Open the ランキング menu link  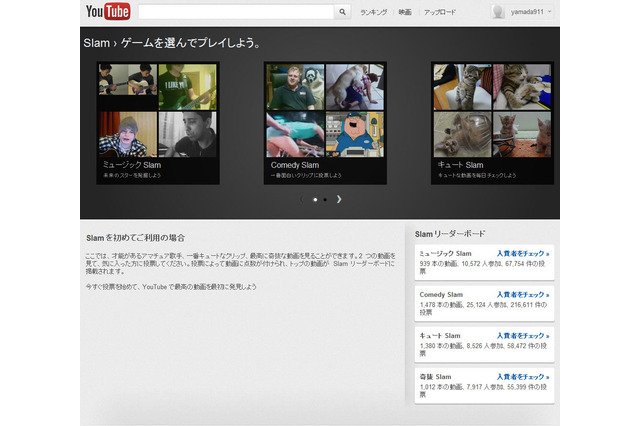point(373,12)
